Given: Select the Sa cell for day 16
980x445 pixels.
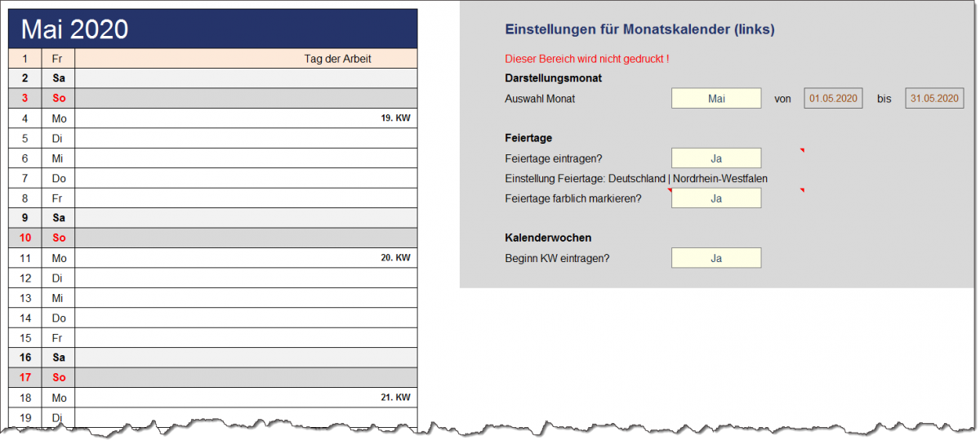Looking at the screenshot, I should coord(58,358).
